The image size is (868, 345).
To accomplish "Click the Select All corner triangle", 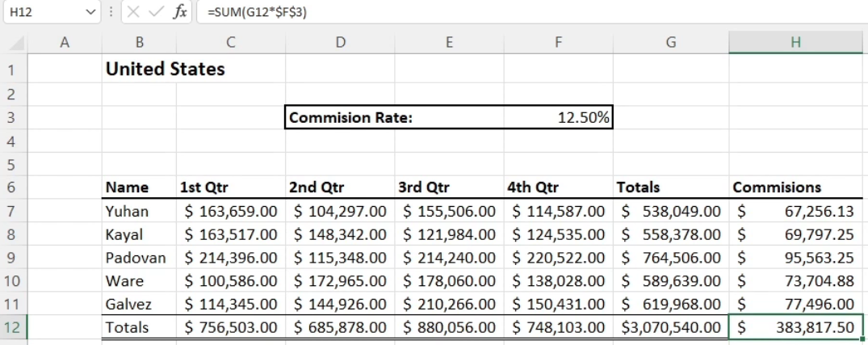I will point(16,43).
